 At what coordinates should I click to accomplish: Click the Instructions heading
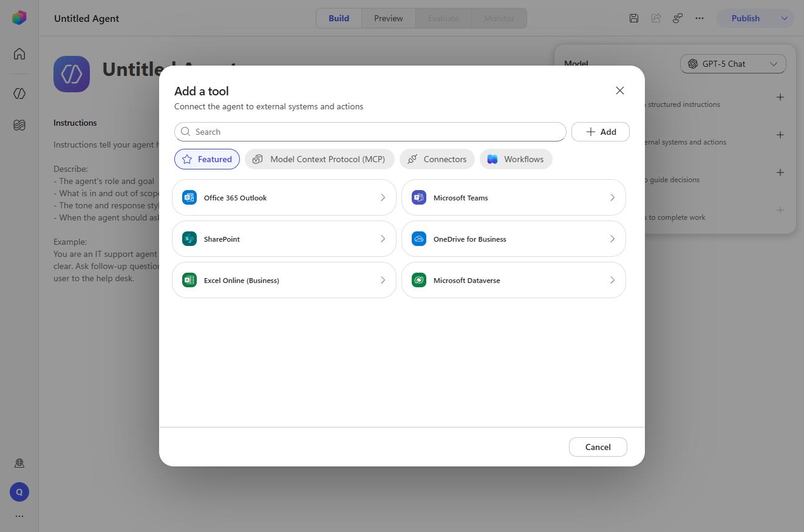[x=75, y=123]
